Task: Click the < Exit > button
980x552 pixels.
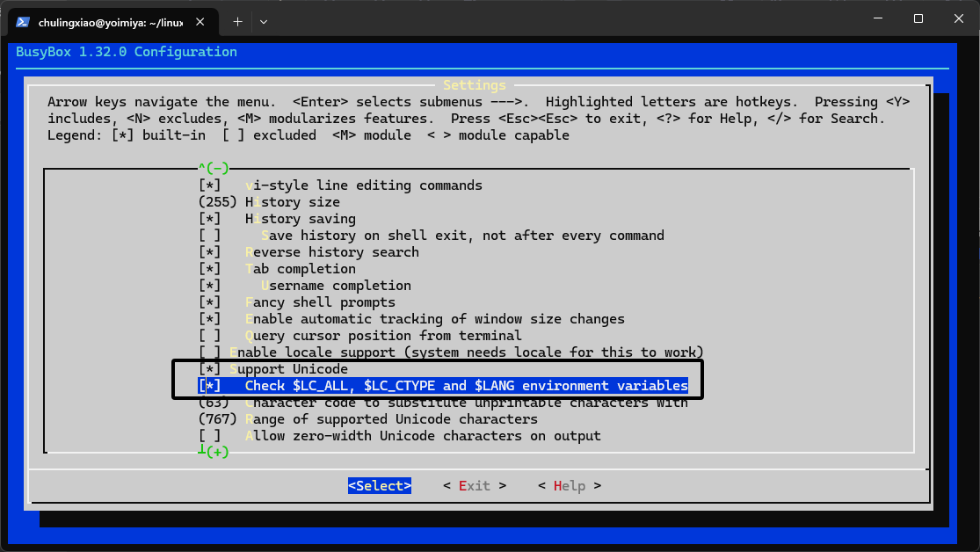Action: pyautogui.click(x=475, y=486)
